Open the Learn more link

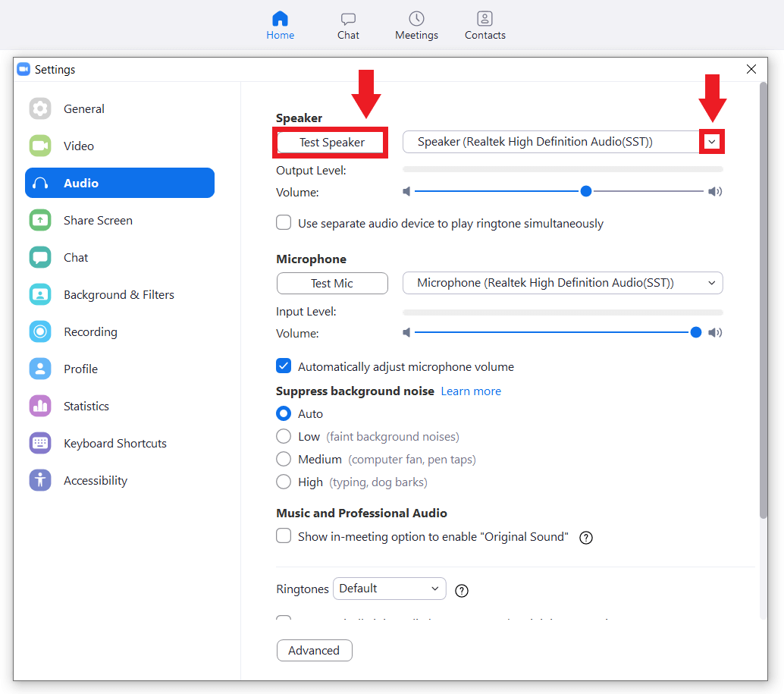pos(470,391)
